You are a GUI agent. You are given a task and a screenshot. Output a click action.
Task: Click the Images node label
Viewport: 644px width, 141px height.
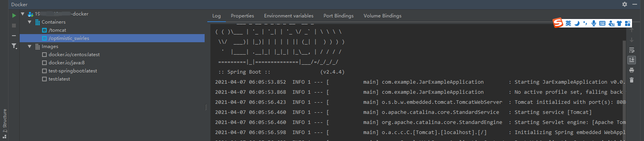[x=50, y=46]
